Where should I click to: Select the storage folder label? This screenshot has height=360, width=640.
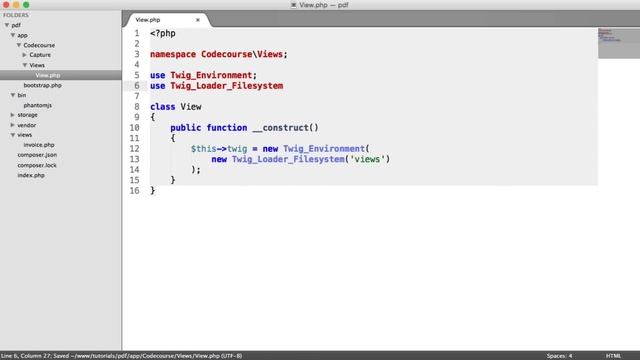pyautogui.click(x=27, y=115)
